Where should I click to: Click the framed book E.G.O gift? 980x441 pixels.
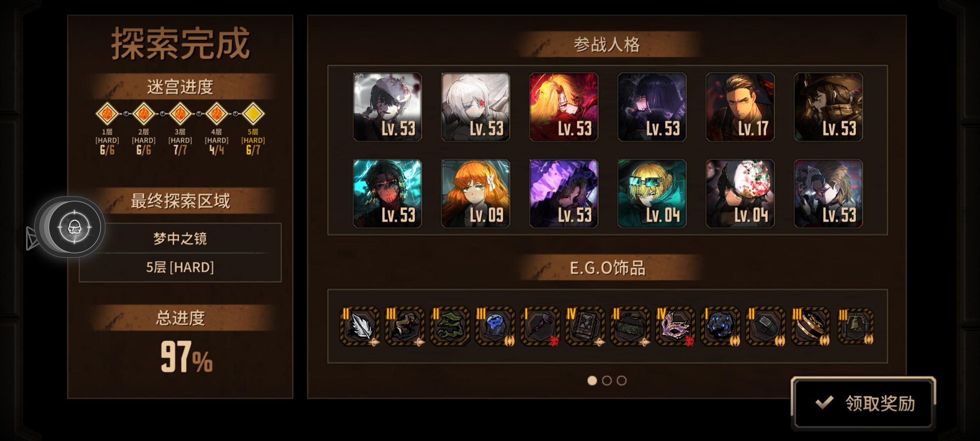click(x=585, y=326)
